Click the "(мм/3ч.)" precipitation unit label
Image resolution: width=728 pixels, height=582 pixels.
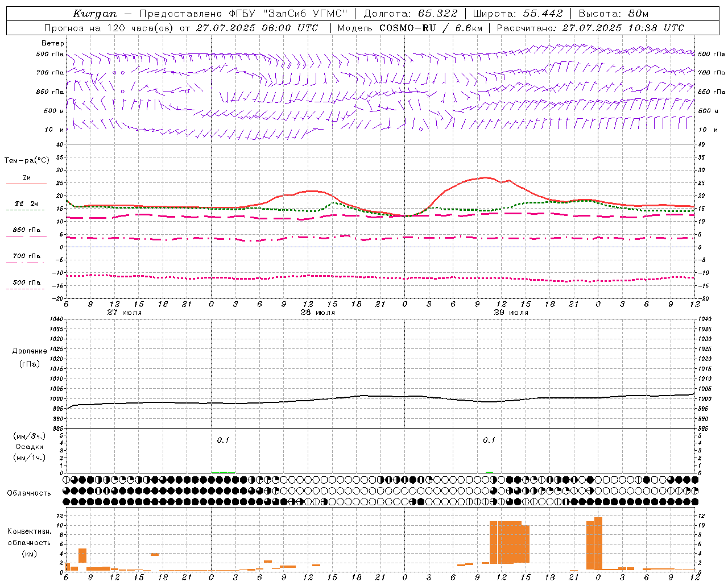[30, 436]
